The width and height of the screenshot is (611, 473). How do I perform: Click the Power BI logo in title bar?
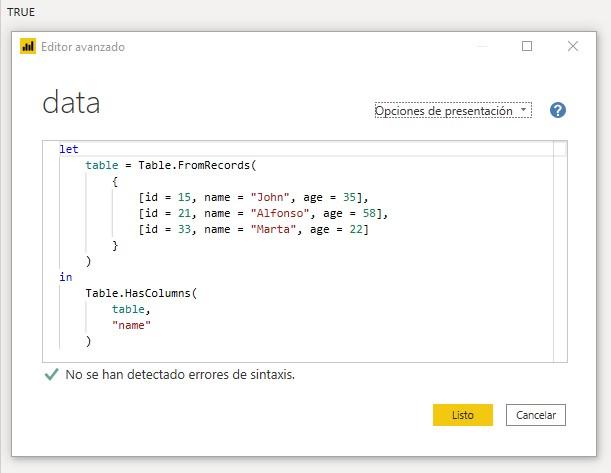click(28, 46)
